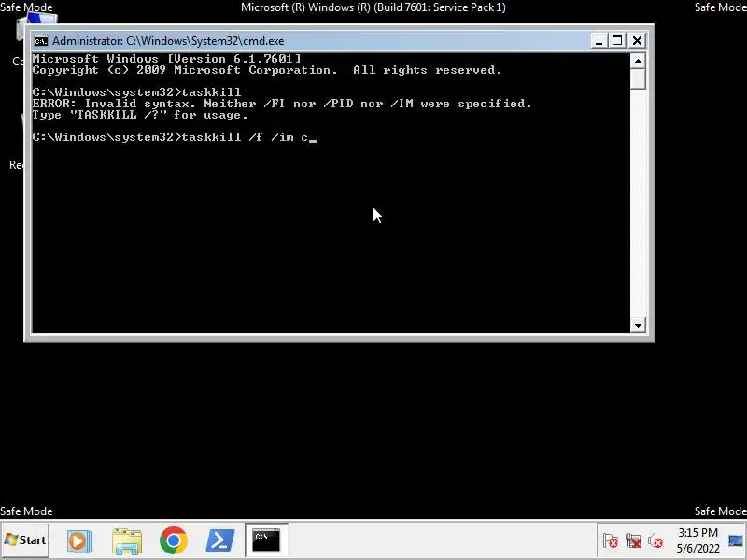
Task: Open network status tray icon
Action: click(x=633, y=541)
